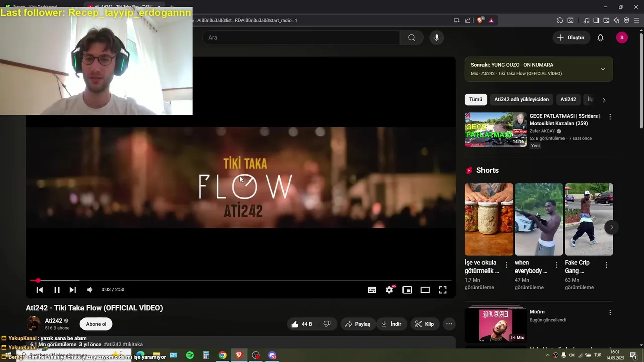The image size is (644, 362).
Task: Skip to the previous video in player
Action: pyautogui.click(x=40, y=290)
